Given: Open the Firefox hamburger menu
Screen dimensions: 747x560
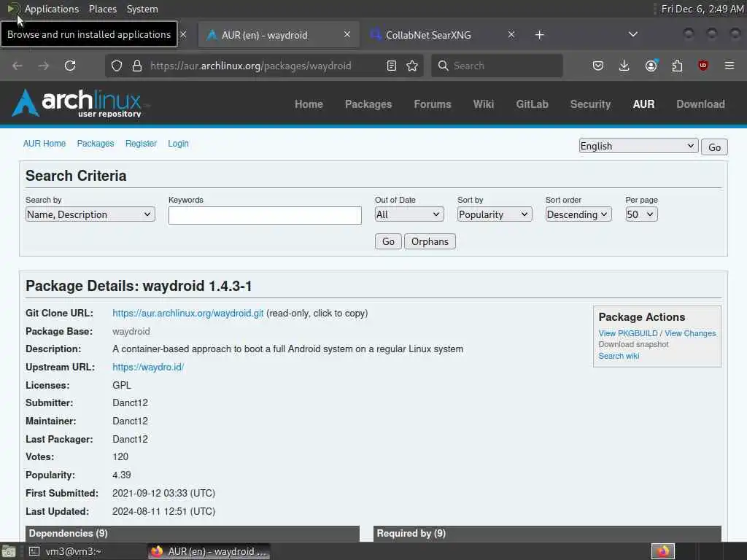Looking at the screenshot, I should click(x=729, y=66).
